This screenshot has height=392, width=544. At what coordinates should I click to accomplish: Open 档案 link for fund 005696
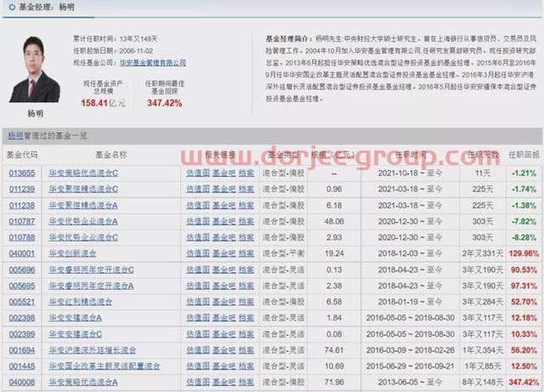click(246, 270)
